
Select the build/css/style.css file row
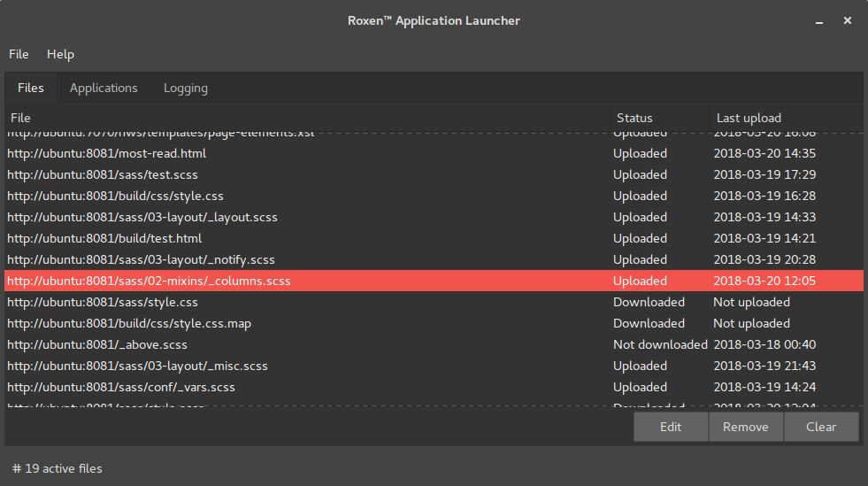pyautogui.click(x=434, y=196)
